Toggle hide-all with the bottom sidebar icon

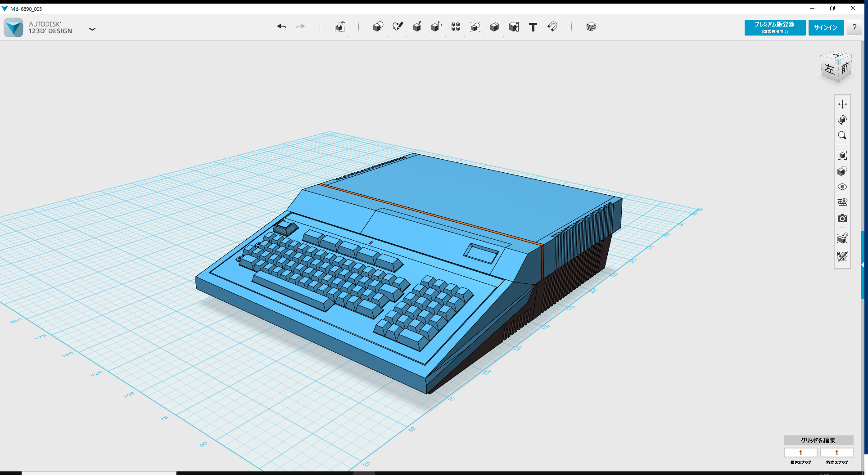pyautogui.click(x=842, y=257)
